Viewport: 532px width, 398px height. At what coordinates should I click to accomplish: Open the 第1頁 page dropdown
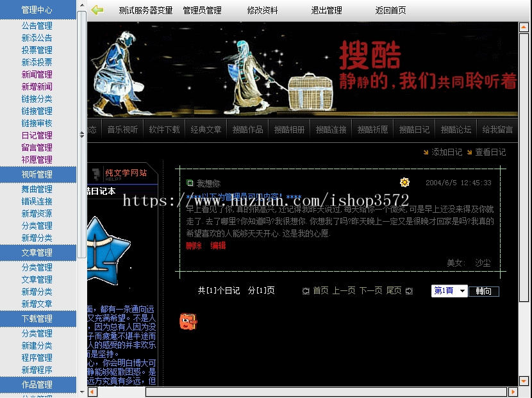coord(449,291)
